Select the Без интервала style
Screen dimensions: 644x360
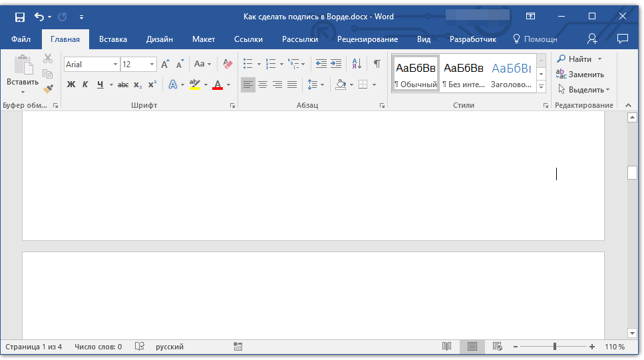pos(464,74)
